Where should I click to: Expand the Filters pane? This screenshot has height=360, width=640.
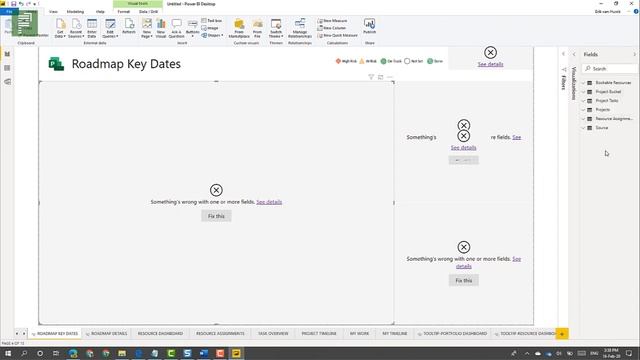563,54
